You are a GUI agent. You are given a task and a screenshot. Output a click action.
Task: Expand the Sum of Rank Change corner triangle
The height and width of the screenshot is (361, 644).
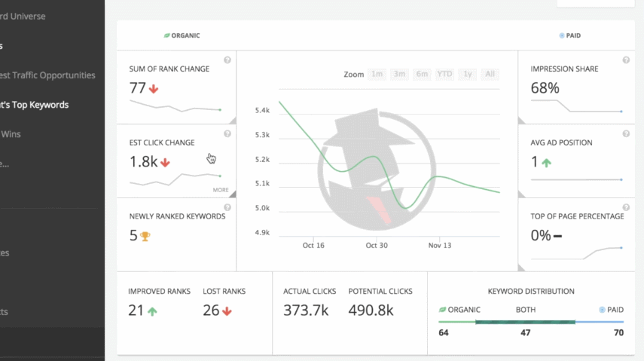tap(233, 121)
